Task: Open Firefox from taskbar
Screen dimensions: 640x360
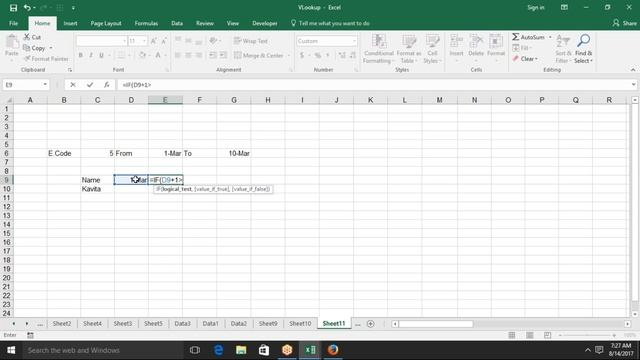Action: (333, 350)
